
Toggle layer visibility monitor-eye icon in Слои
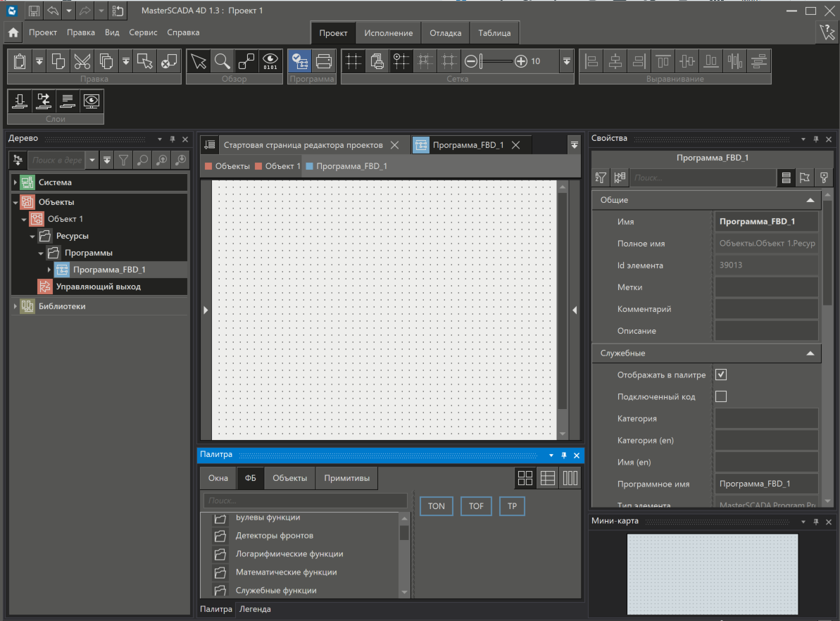[x=91, y=101]
